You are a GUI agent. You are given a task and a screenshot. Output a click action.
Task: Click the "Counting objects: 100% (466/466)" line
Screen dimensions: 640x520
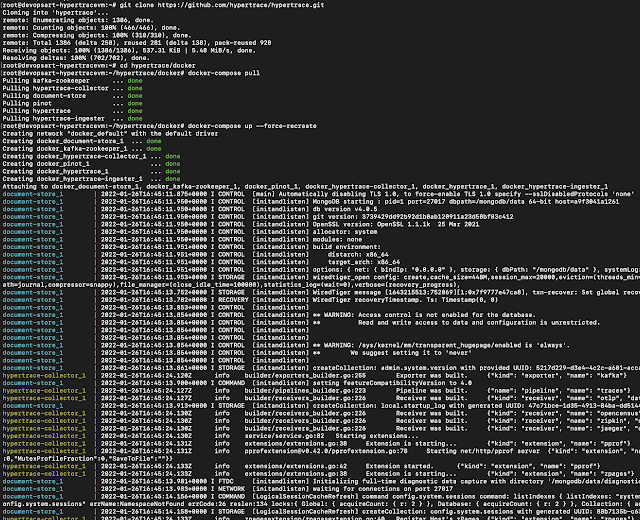pos(91,28)
